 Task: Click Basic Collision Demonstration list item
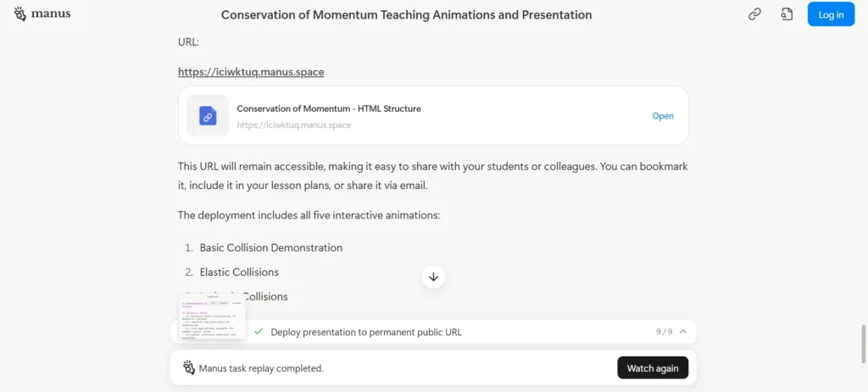(x=271, y=248)
